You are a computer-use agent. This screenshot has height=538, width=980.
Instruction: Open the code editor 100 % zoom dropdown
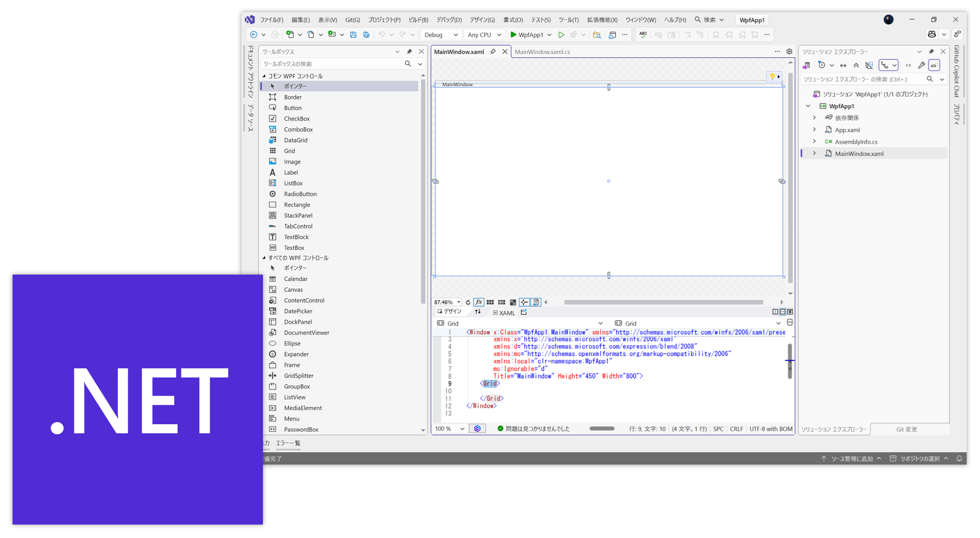tap(450, 429)
